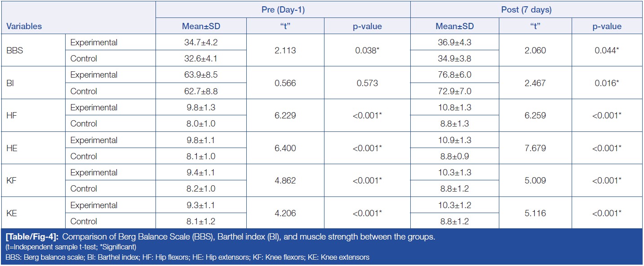This screenshot has height=266, width=644.
Task: Select the HE variable label
Action: pos(12,148)
